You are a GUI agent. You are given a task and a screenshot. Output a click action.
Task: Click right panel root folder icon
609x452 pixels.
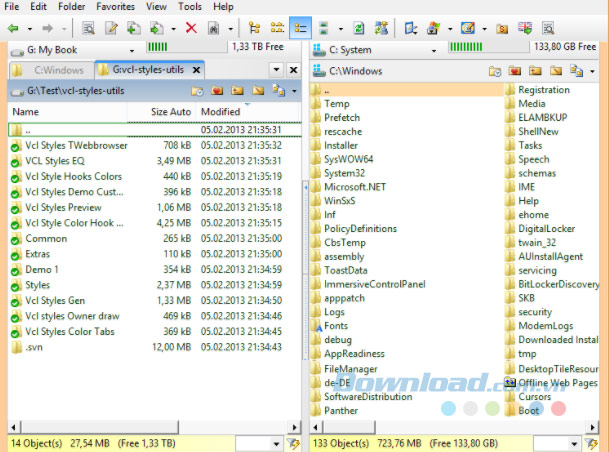pos(556,71)
